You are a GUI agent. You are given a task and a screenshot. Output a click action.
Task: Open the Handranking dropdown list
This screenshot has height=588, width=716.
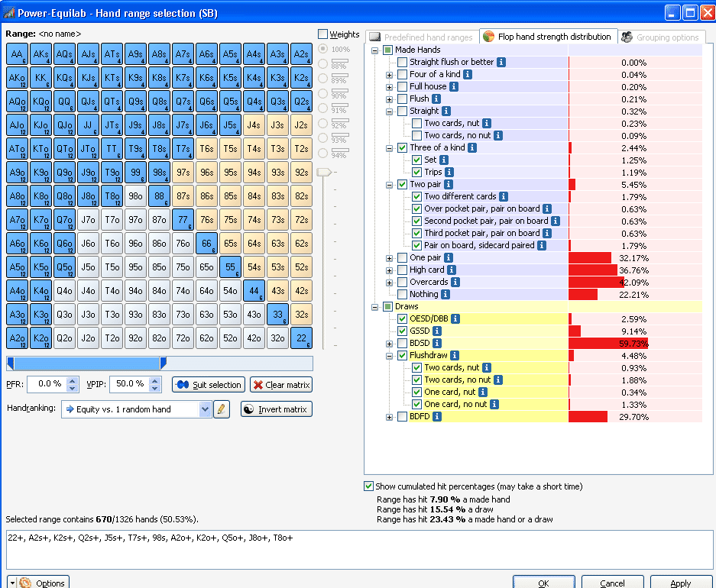coord(205,409)
